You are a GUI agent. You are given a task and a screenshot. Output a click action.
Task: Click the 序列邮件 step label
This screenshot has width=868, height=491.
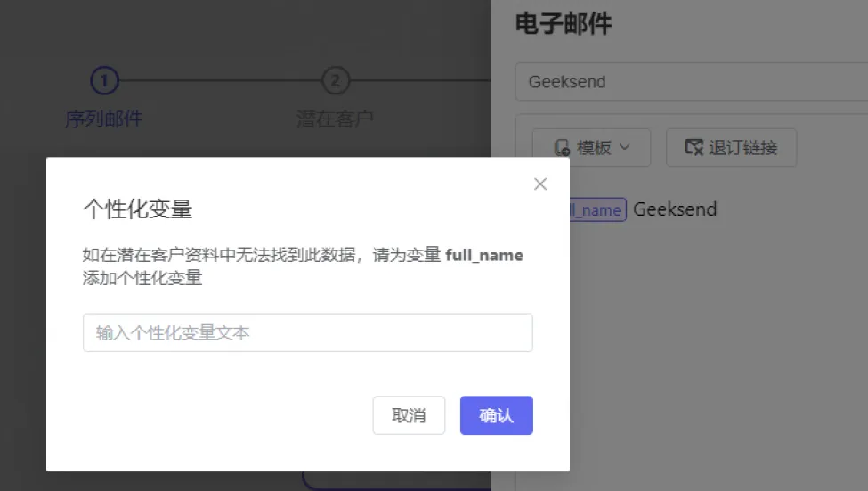[x=103, y=119]
